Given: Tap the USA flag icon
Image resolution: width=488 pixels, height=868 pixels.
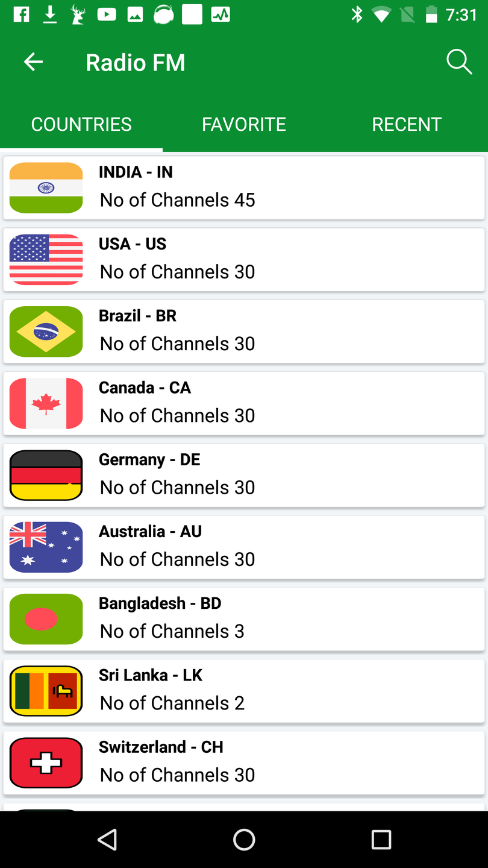Looking at the screenshot, I should [x=46, y=259].
